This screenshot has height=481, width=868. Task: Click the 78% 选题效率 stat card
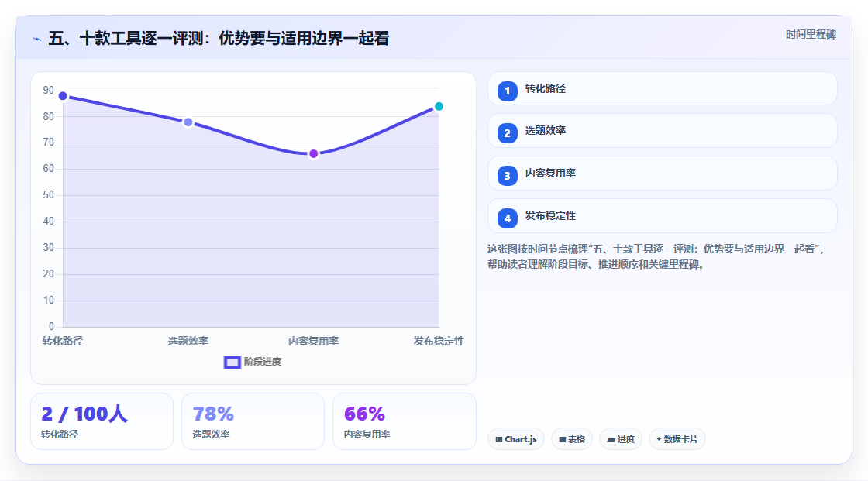point(253,421)
